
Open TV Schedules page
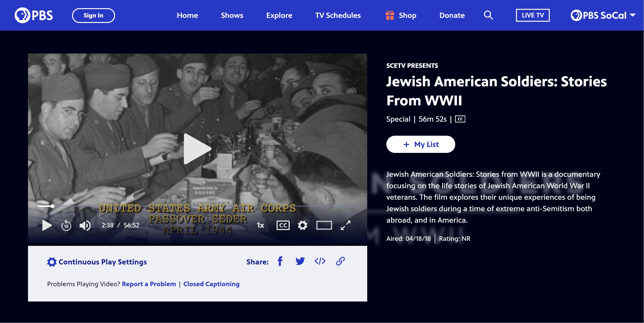click(x=338, y=15)
